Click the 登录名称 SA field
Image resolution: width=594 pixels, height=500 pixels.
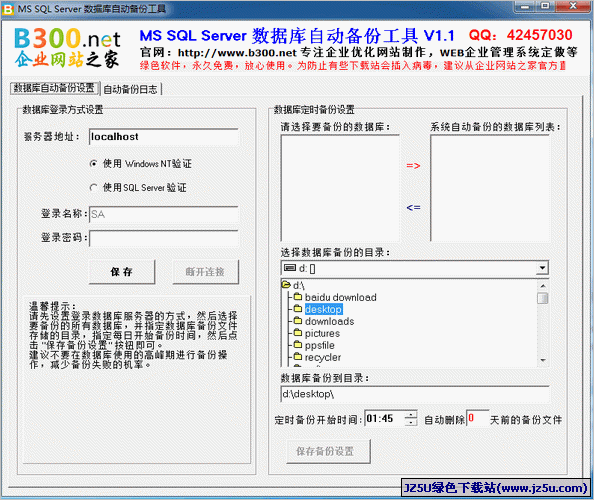pos(164,214)
